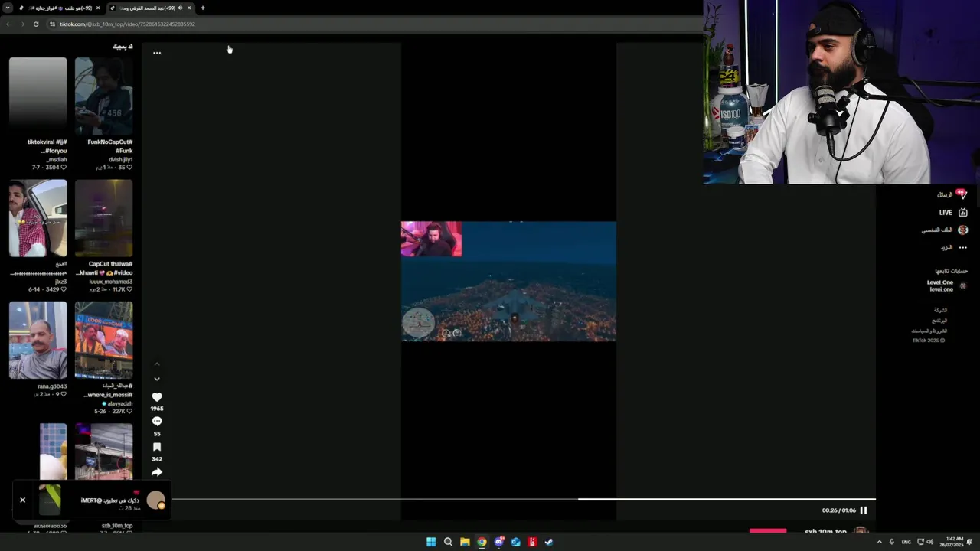The image size is (980, 551).
Task: Open Outlook from the taskbar
Action: 515,542
